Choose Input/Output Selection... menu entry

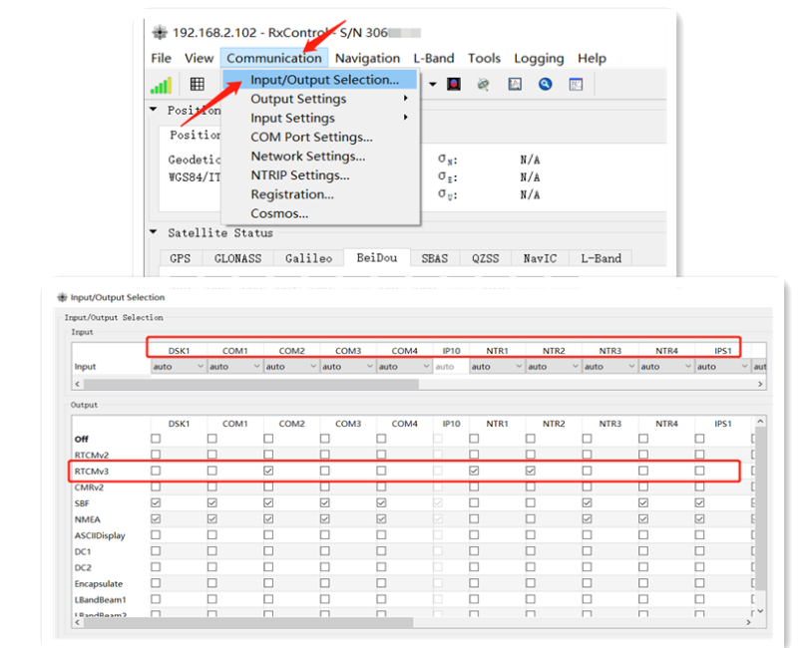(x=320, y=80)
